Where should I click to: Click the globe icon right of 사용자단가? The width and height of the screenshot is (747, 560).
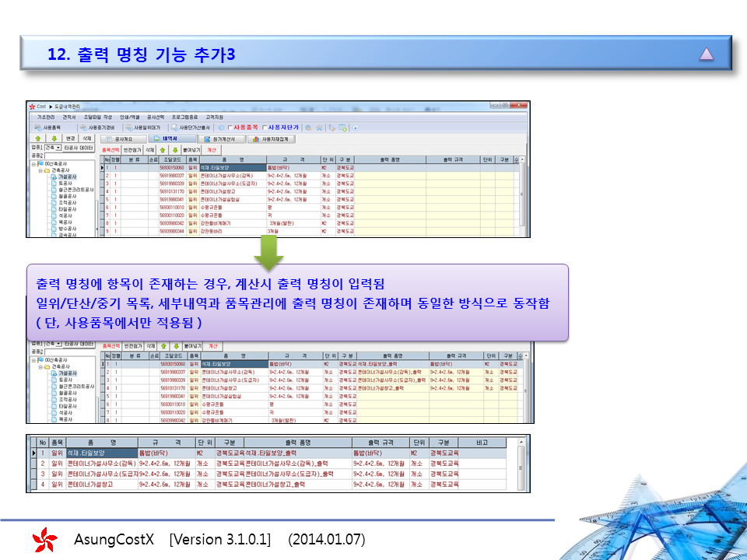[309, 128]
